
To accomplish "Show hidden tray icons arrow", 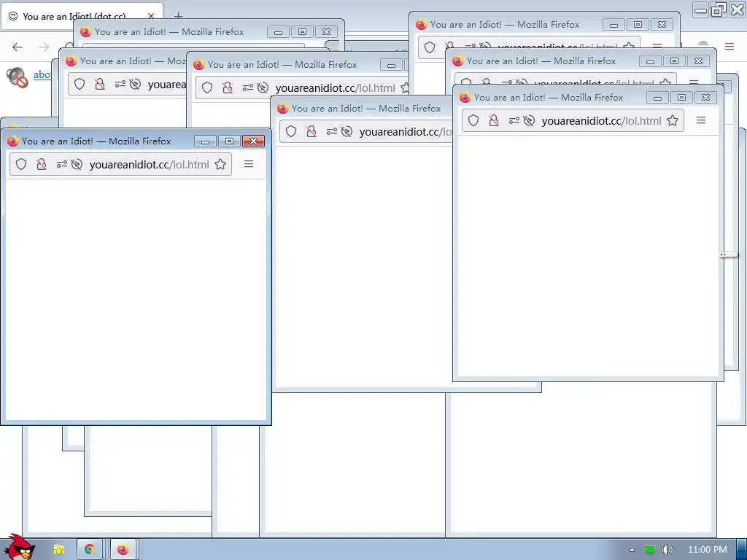I will click(x=632, y=550).
